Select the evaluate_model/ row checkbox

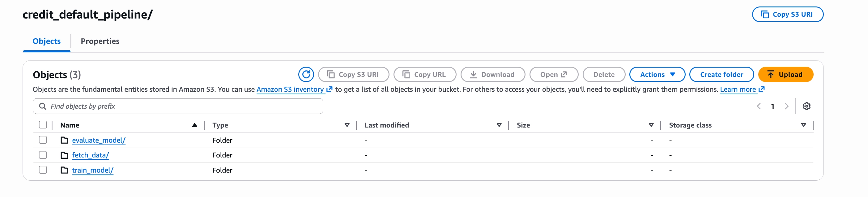coord(43,140)
